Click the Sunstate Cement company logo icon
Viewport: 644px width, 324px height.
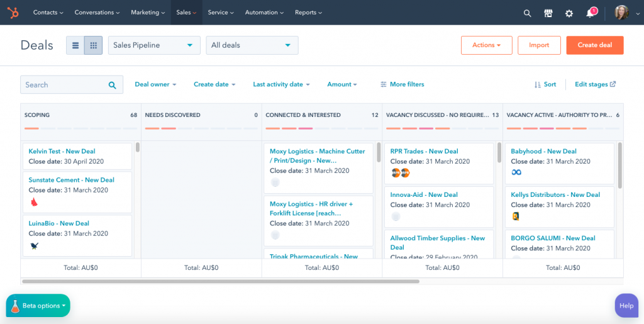click(x=34, y=202)
